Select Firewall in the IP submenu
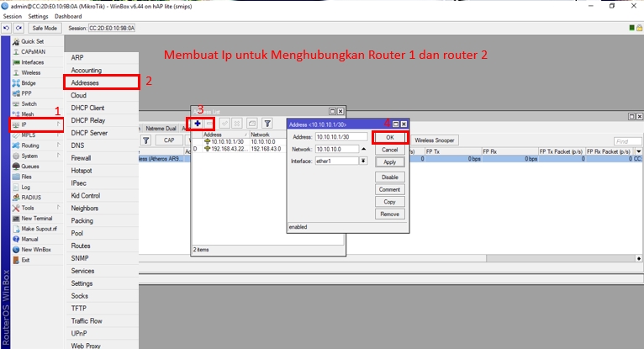Viewport: 644px width, 349px height. click(102, 158)
